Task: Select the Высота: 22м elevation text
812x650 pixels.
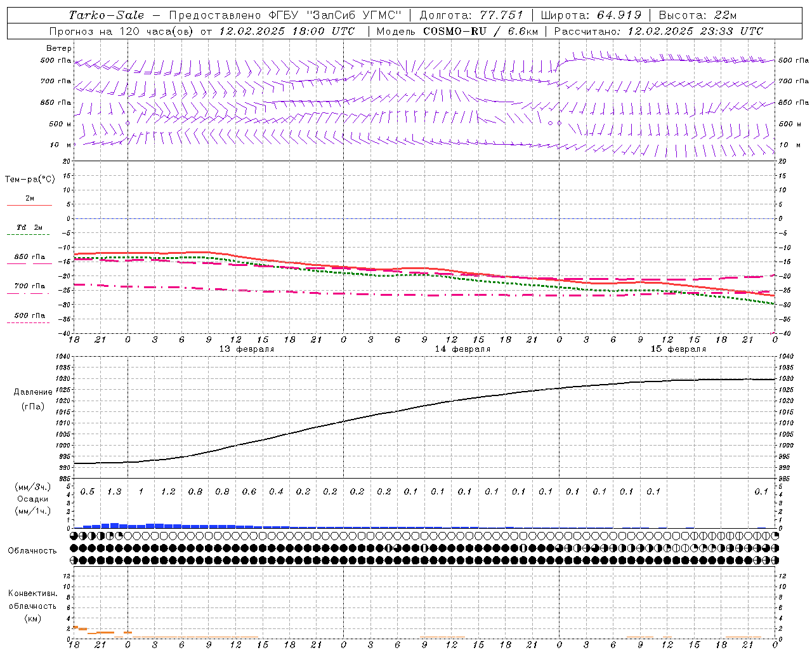Action: [698, 15]
